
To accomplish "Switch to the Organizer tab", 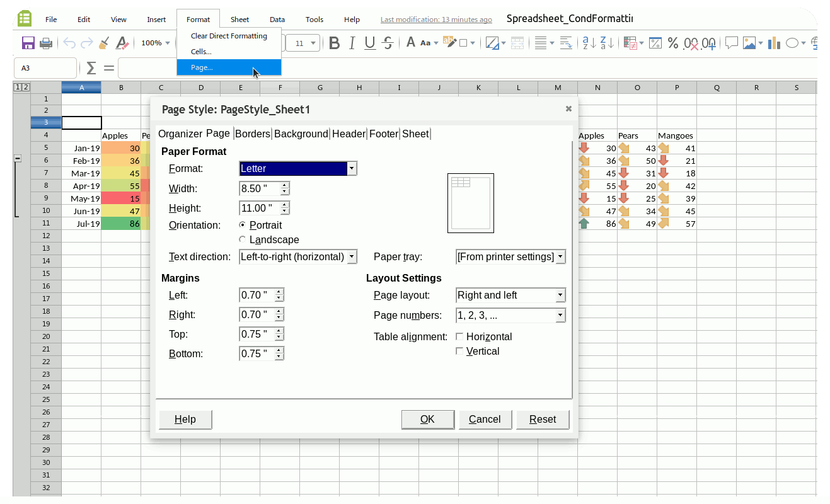I will (180, 134).
